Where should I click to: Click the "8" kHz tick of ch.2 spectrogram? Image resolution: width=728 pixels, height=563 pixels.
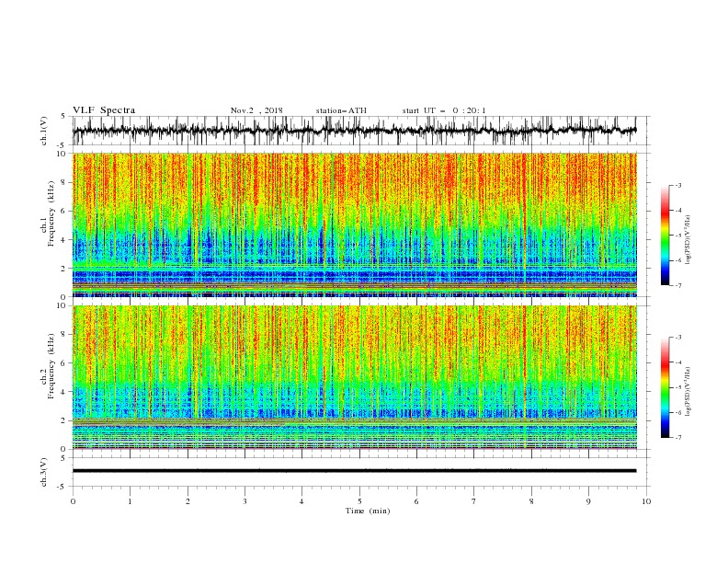point(63,335)
